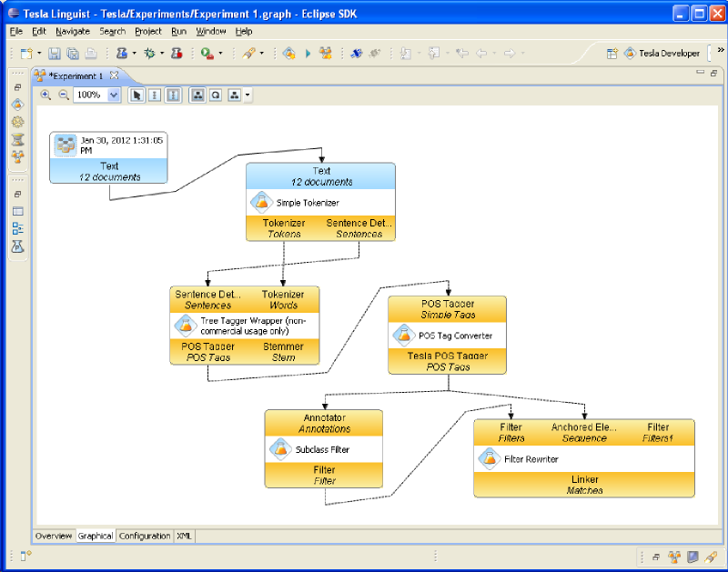Click the sidebar outline tree view icon
The width and height of the screenshot is (728, 572).
click(17, 228)
